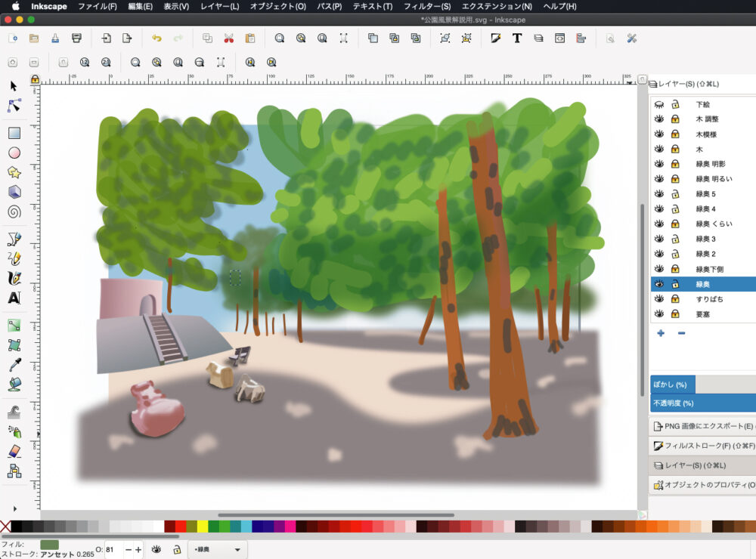The image size is (756, 559).
Task: Expand PNG画像にエクスポート panel
Action: click(703, 426)
